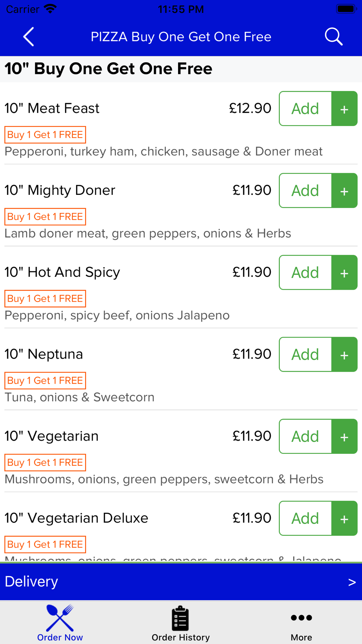The image size is (362, 644).
Task: Select the 10" Vegetarian Deluxe item name
Action: pyautogui.click(x=76, y=518)
